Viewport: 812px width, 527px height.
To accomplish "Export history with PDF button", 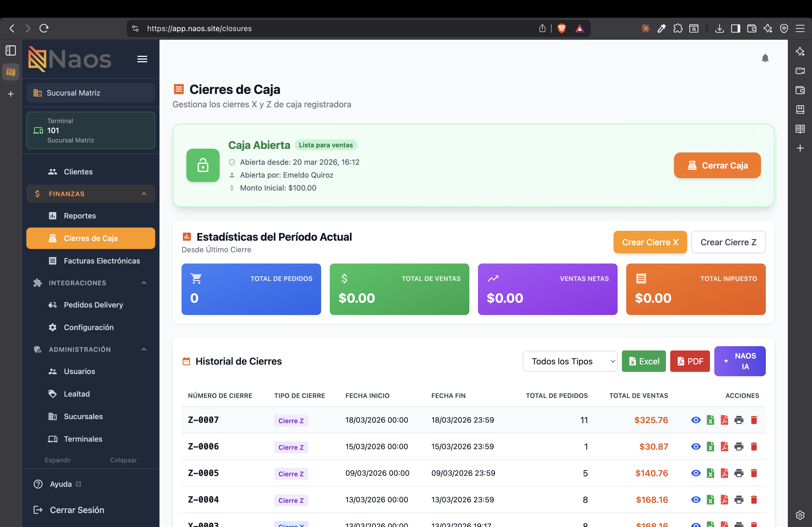I will [x=690, y=361].
